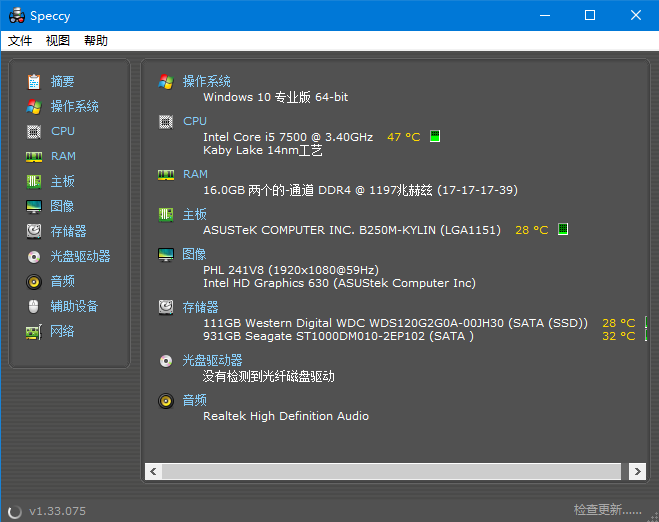
Task: Click the CPU temperature 47 °C value
Action: 403,137
